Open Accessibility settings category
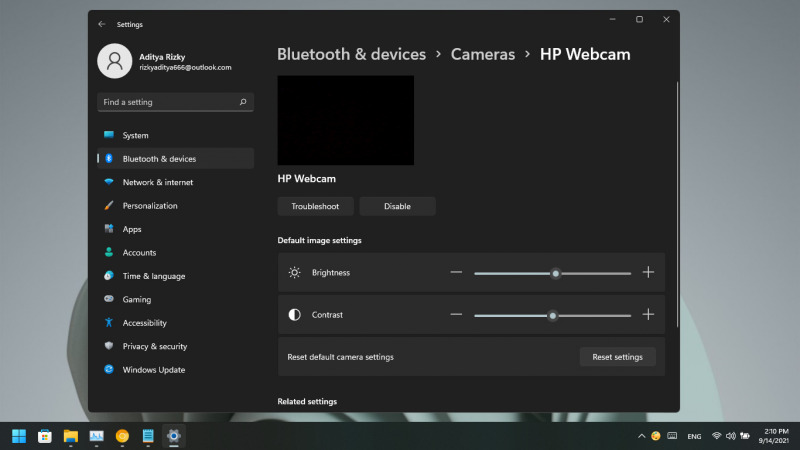Viewport: 800px width, 450px height. pos(176,323)
